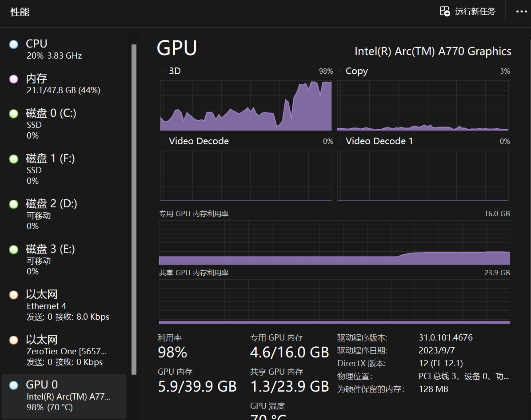Click the purple 内存 indicator icon
This screenshot has height=420, width=531.
point(14,79)
